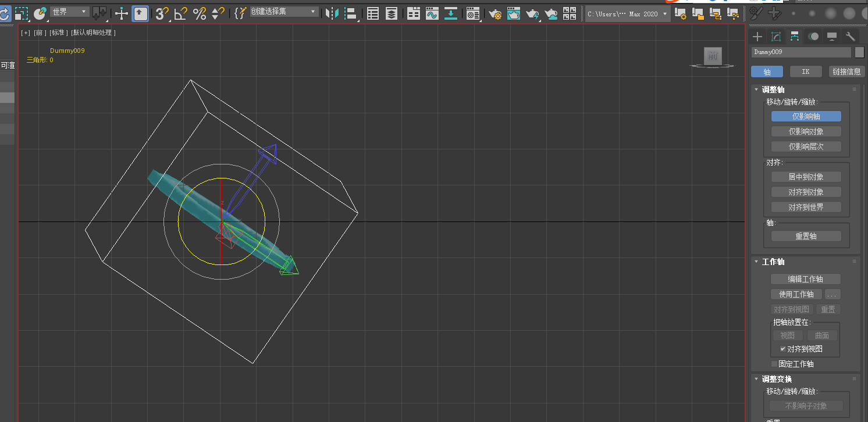Image resolution: width=868 pixels, height=422 pixels.
Task: Click the Mirror tool icon
Action: (332, 14)
